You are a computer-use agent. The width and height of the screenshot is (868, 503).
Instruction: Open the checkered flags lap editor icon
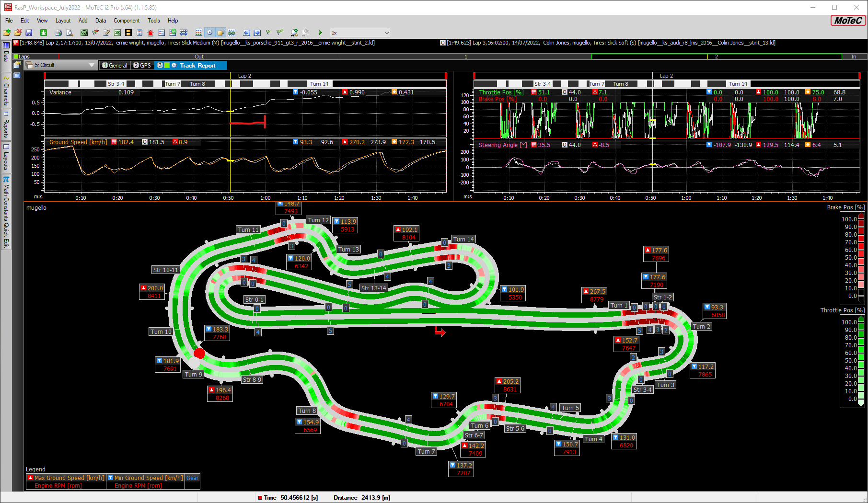(x=95, y=33)
